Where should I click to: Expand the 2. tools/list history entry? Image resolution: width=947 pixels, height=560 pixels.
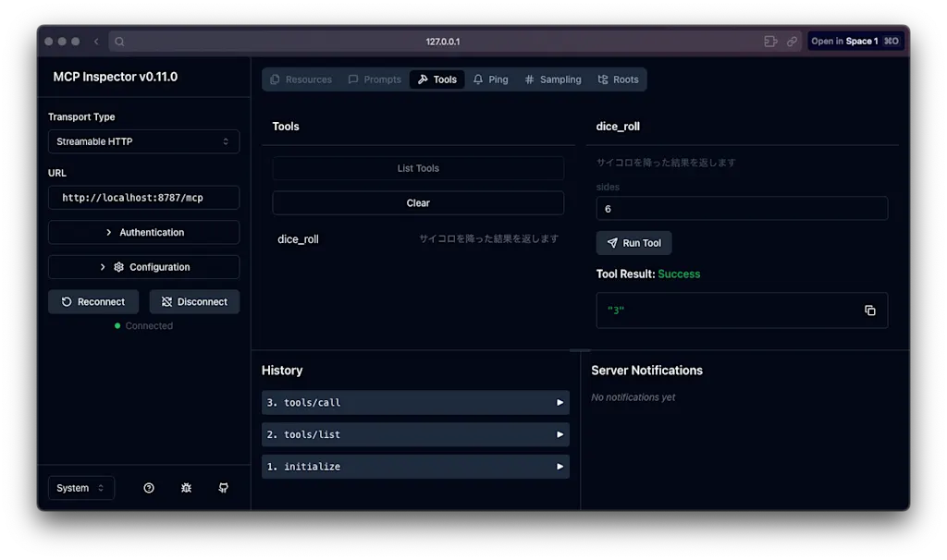415,434
